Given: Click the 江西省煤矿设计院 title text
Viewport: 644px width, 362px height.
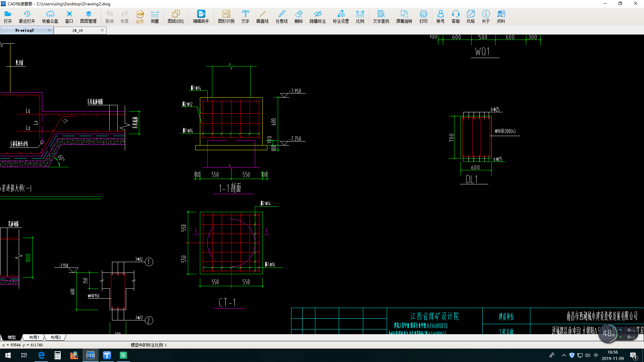Looking at the screenshot, I should pos(434,316).
